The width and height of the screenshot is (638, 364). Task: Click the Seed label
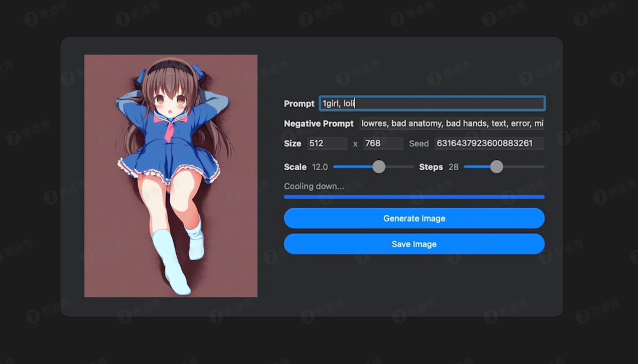click(418, 143)
